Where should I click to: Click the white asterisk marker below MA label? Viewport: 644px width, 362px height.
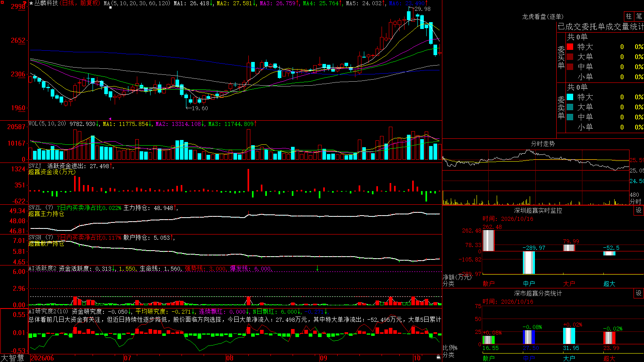click(110, 8)
